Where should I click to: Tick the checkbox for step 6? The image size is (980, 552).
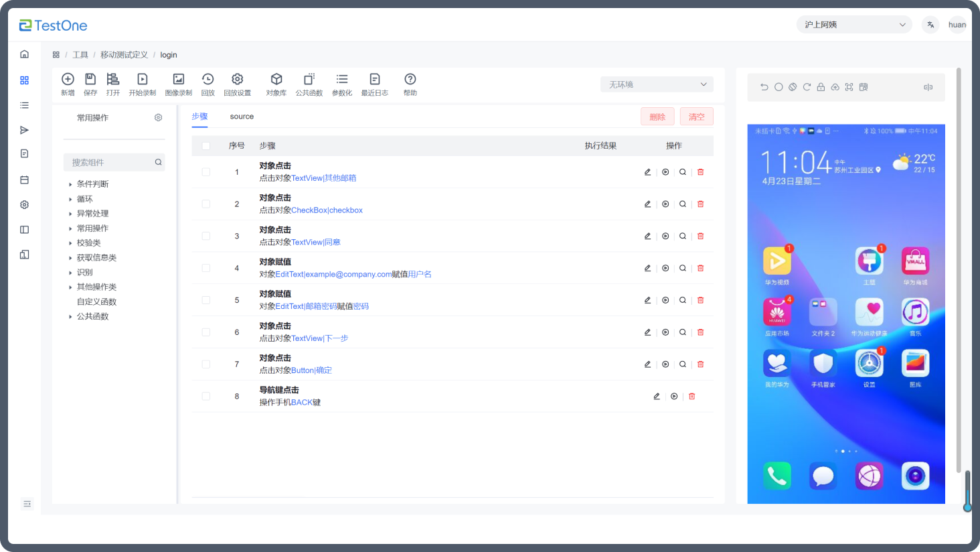pos(206,332)
